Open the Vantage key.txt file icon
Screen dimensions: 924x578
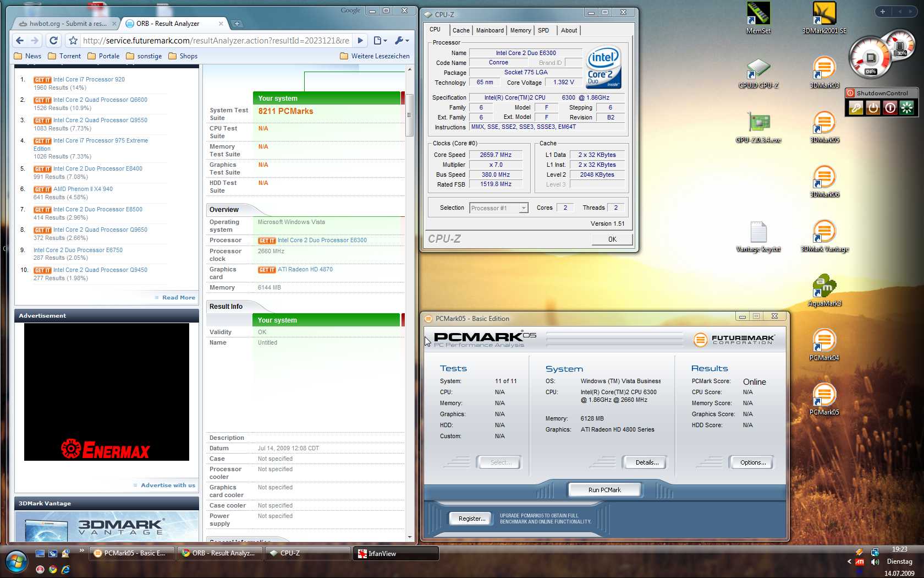758,237
